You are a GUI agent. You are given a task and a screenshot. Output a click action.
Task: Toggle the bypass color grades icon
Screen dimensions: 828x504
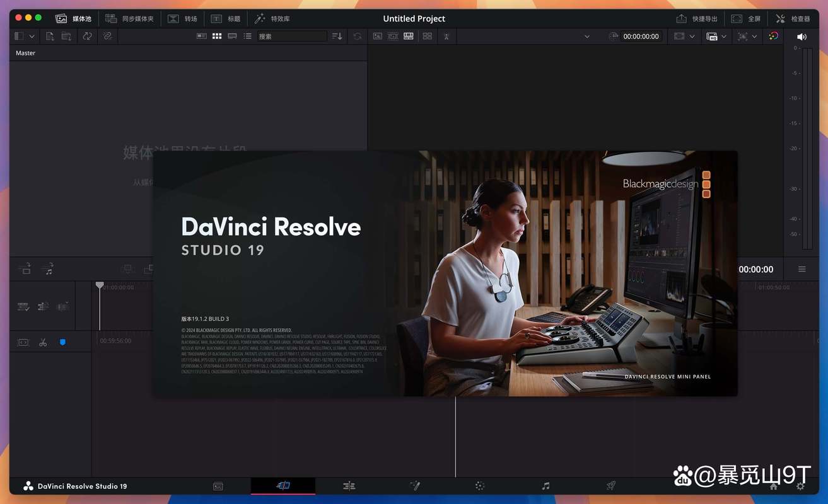(774, 37)
